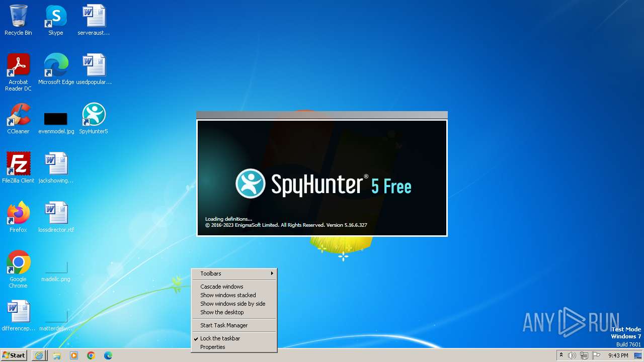Select the SpyHunter5 desktop shortcut

tap(94, 119)
